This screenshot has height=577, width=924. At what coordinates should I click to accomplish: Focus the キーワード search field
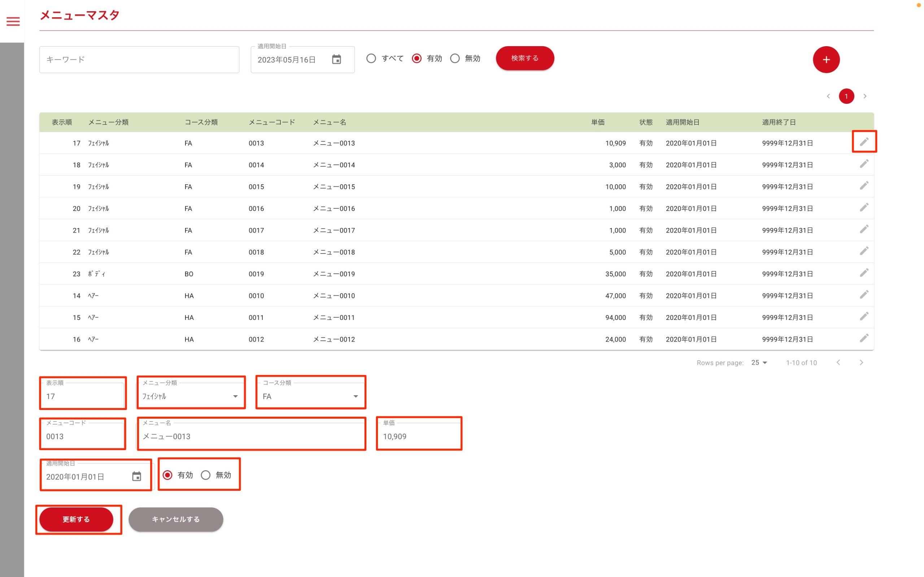pyautogui.click(x=139, y=60)
